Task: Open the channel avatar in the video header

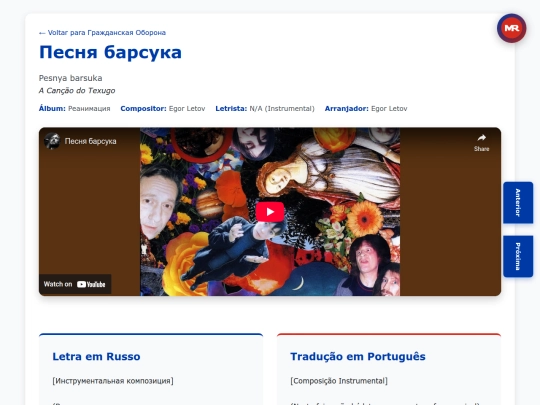Action: (x=52, y=141)
